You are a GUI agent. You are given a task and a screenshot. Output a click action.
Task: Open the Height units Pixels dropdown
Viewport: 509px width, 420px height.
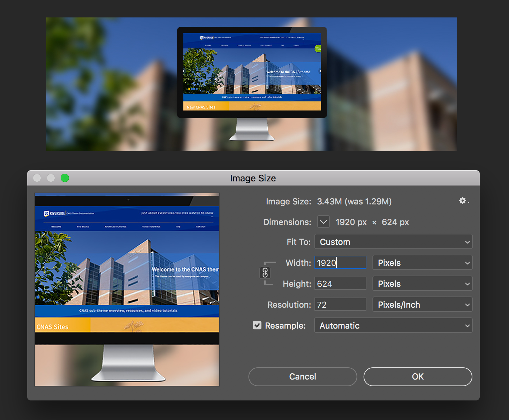click(x=422, y=284)
